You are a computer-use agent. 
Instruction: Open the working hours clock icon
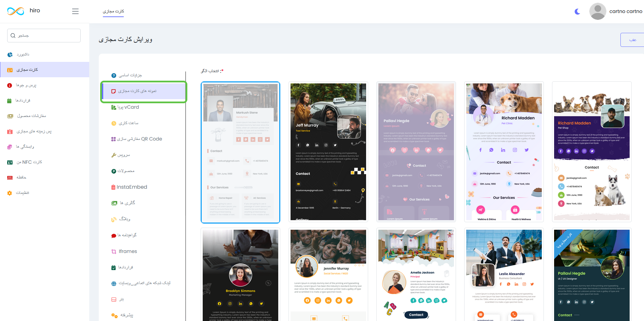114,123
